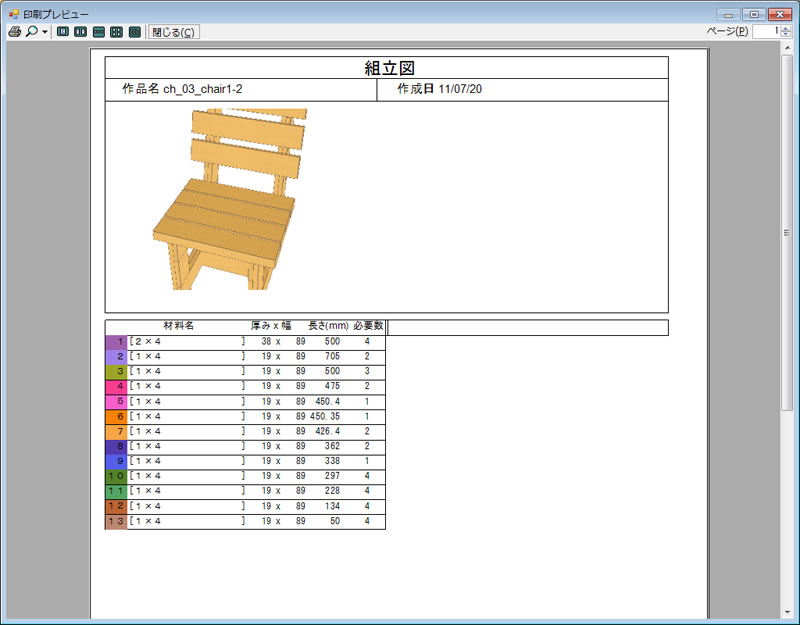Click the vertical scrollbar thumb
This screenshot has height=625, width=800.
[787, 232]
